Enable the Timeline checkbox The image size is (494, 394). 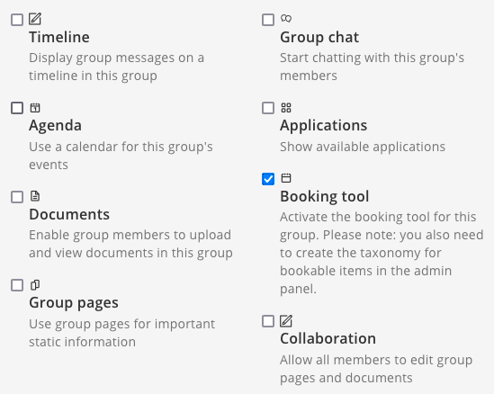[x=17, y=20]
